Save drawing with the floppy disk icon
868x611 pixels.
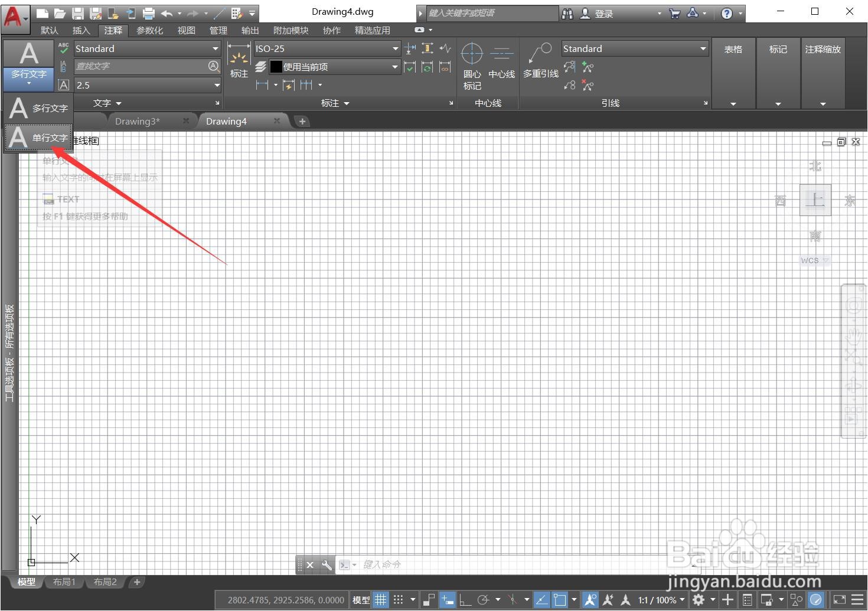77,13
